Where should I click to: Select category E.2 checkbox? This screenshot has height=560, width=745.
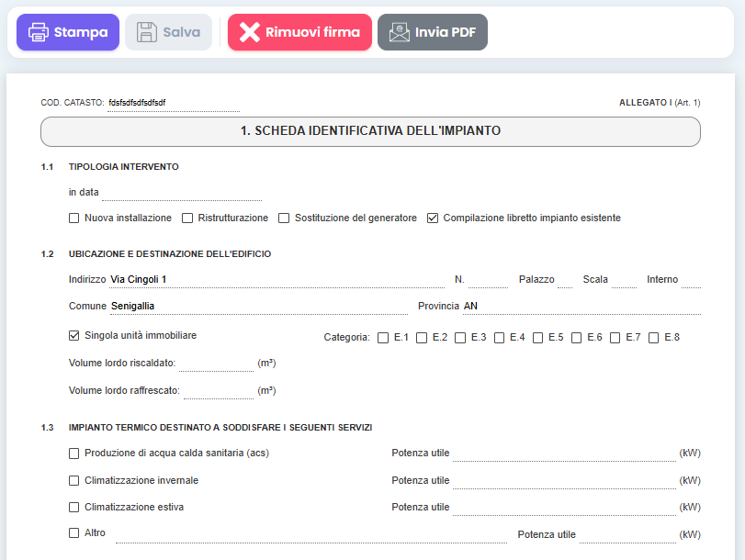tap(422, 338)
